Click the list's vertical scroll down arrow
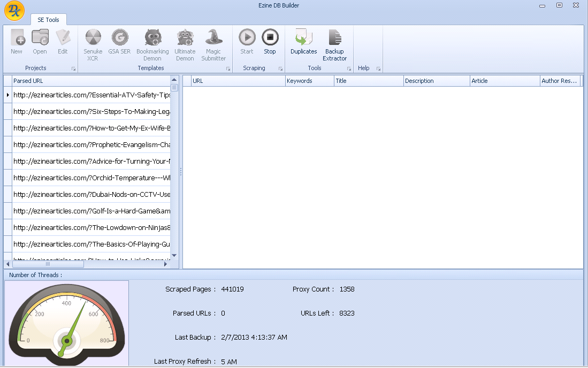The width and height of the screenshot is (588, 368). [x=174, y=256]
